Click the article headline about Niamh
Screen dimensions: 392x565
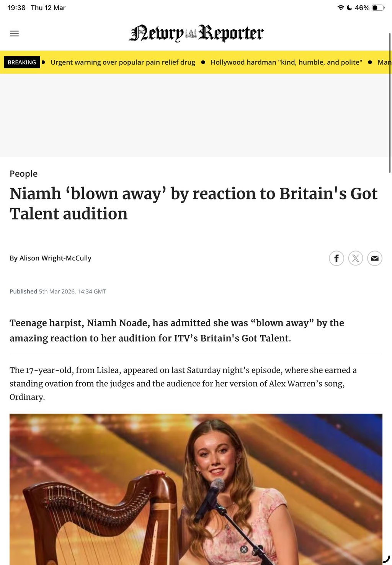(193, 203)
